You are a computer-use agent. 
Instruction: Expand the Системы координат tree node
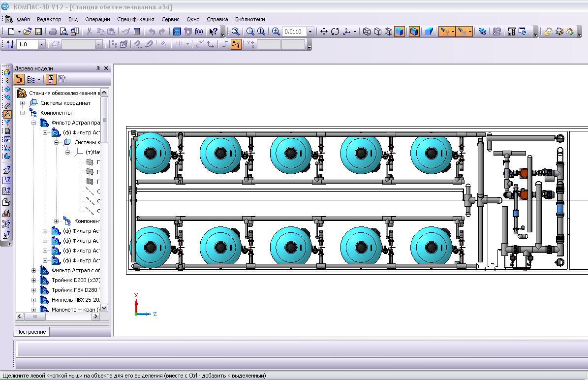(x=22, y=103)
